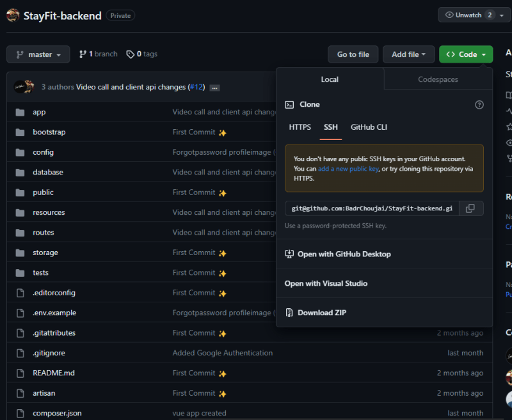This screenshot has height=420, width=512.
Task: Click the resources folder icon
Action: point(20,213)
